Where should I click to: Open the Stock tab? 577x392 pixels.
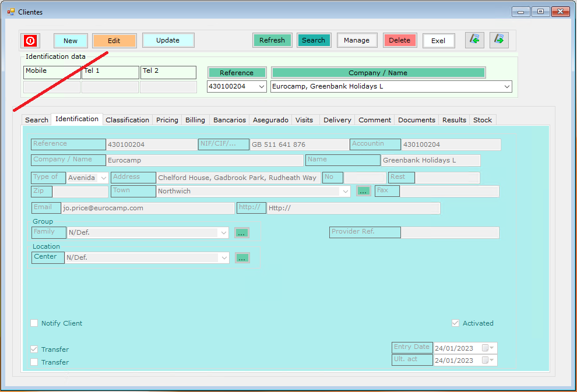click(x=483, y=120)
